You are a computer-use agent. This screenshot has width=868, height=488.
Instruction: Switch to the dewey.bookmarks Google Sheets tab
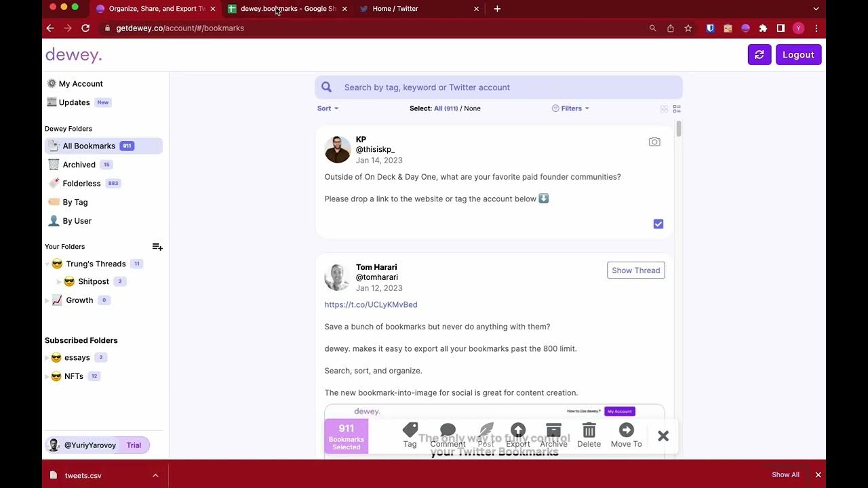(x=288, y=9)
